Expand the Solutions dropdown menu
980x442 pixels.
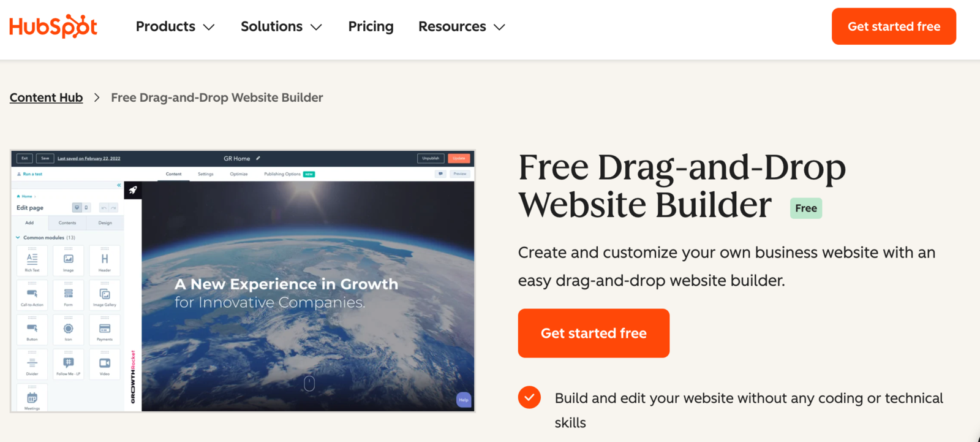tap(281, 26)
